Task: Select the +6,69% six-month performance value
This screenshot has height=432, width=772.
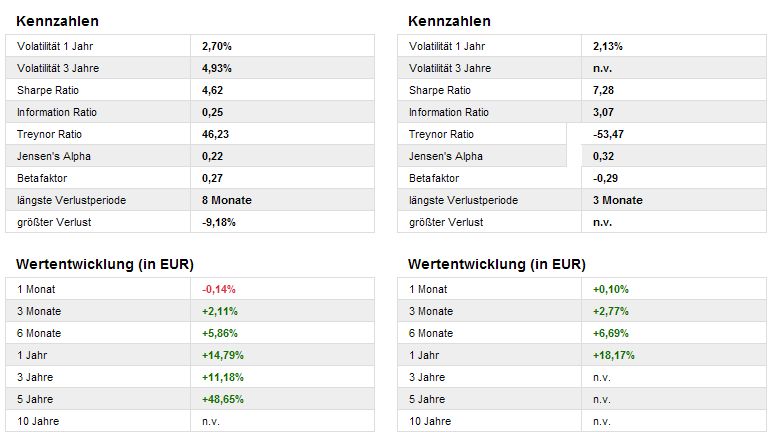Action: [613, 333]
